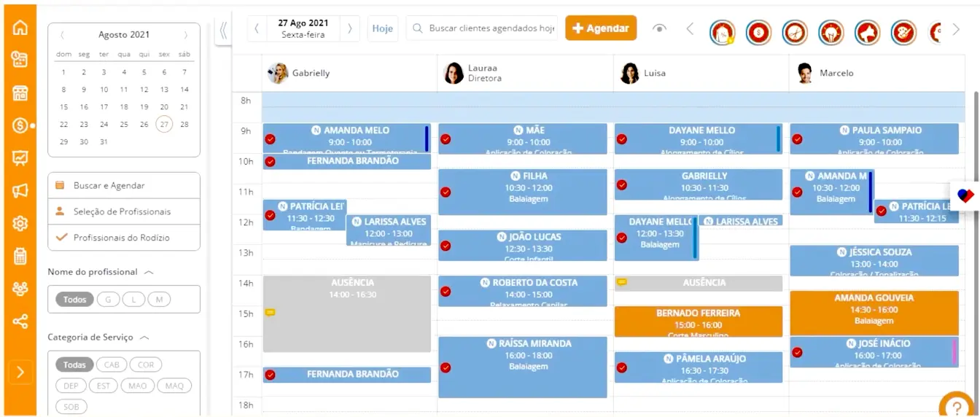Open the scissors story circle
This screenshot has height=417, width=980.
click(x=795, y=31)
